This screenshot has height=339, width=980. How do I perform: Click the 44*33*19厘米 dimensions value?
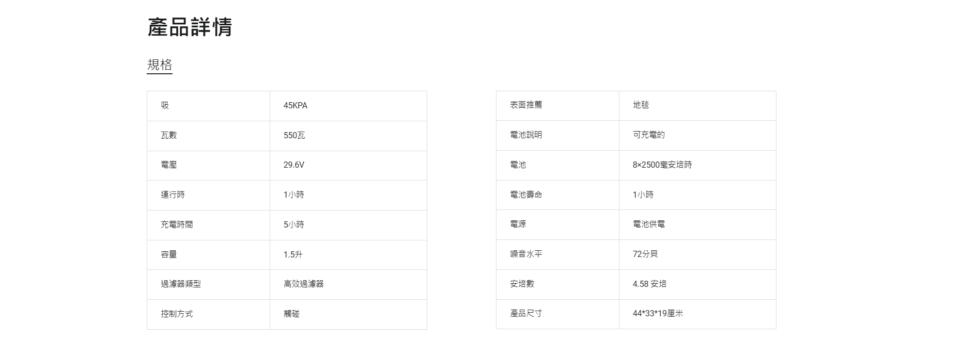(x=658, y=314)
